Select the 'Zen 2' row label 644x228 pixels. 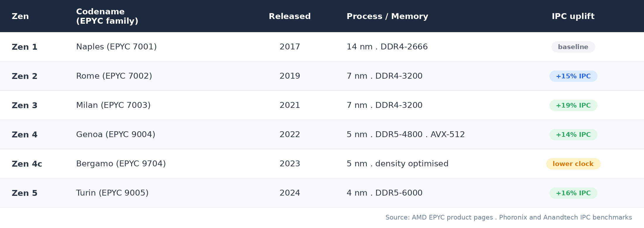[25, 76]
